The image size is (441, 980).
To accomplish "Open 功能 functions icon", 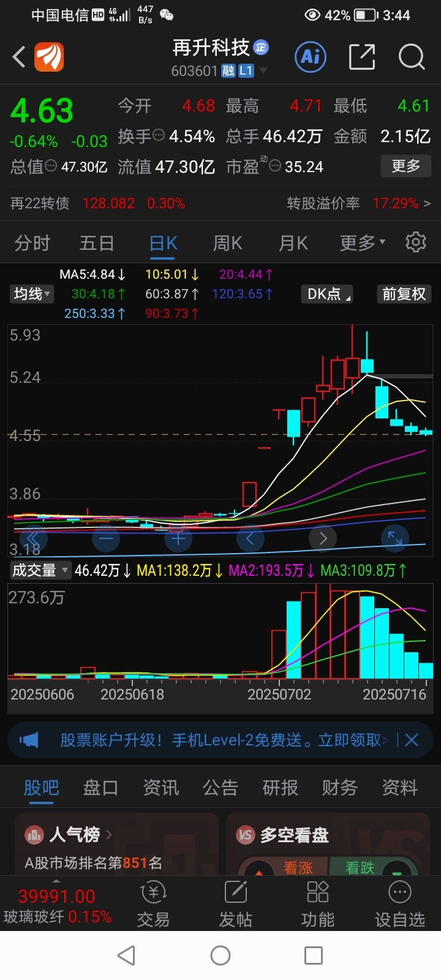I will point(318,905).
